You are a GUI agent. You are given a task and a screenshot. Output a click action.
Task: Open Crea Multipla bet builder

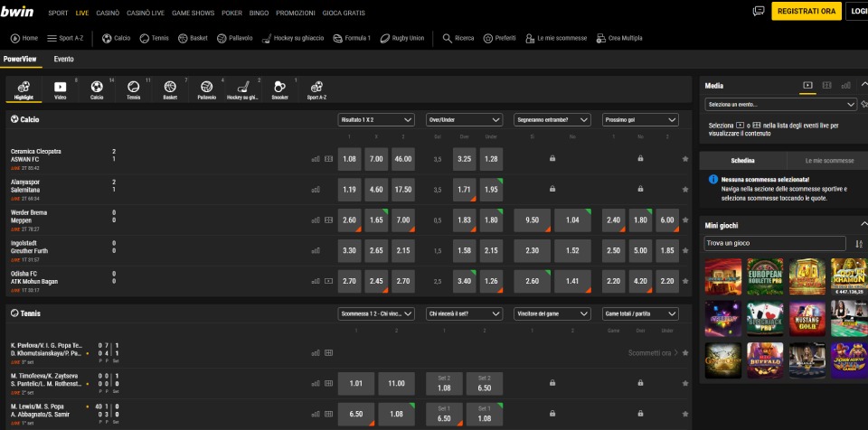pos(618,38)
